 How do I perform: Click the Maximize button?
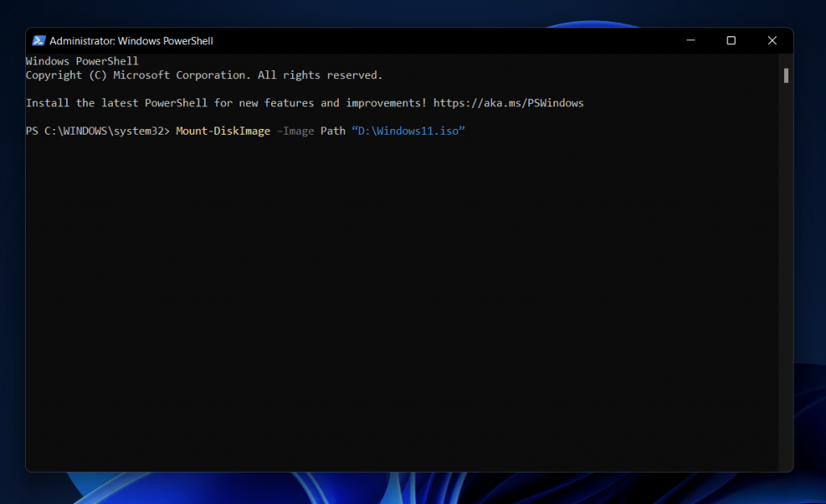731,40
